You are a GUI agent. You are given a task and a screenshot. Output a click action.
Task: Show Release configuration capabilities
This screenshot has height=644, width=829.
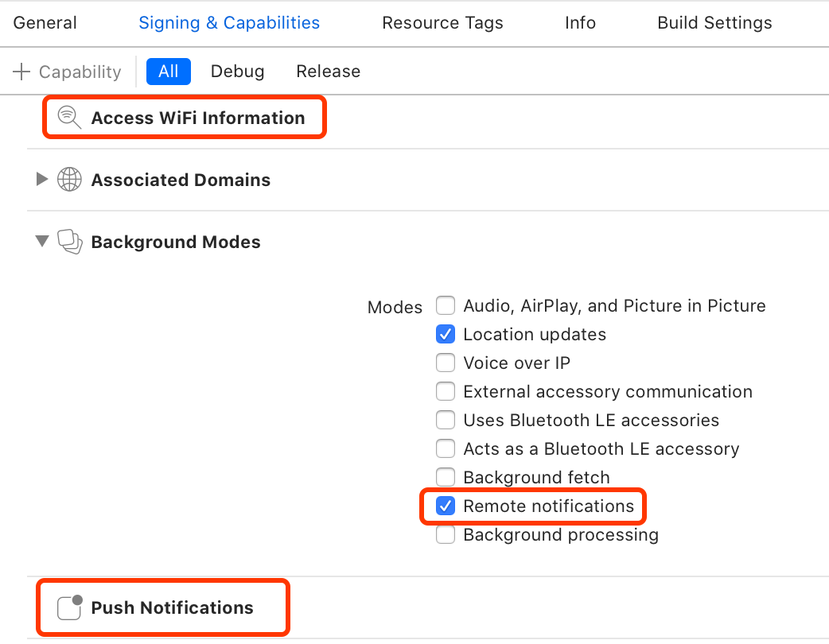tap(328, 72)
